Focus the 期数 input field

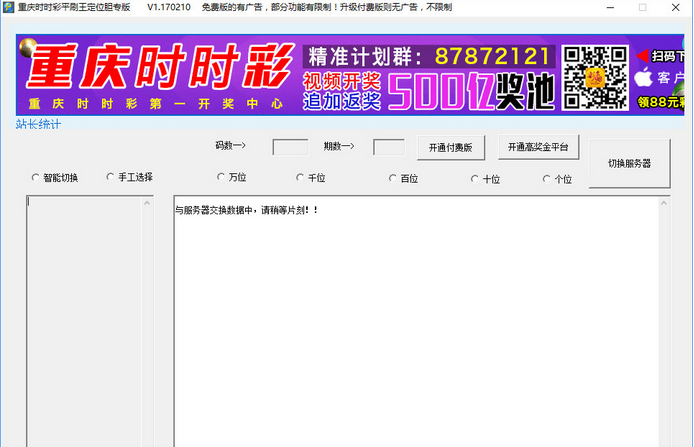(x=389, y=147)
